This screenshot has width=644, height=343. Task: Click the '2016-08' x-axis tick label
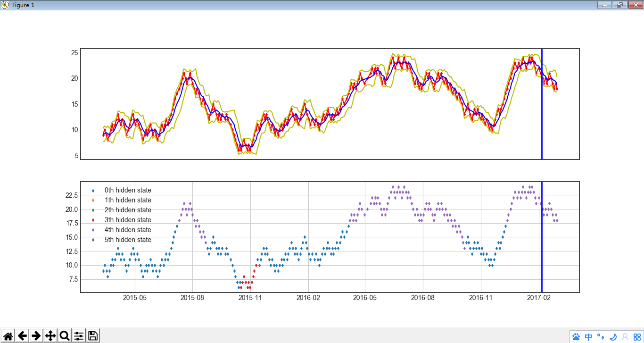[x=423, y=298]
